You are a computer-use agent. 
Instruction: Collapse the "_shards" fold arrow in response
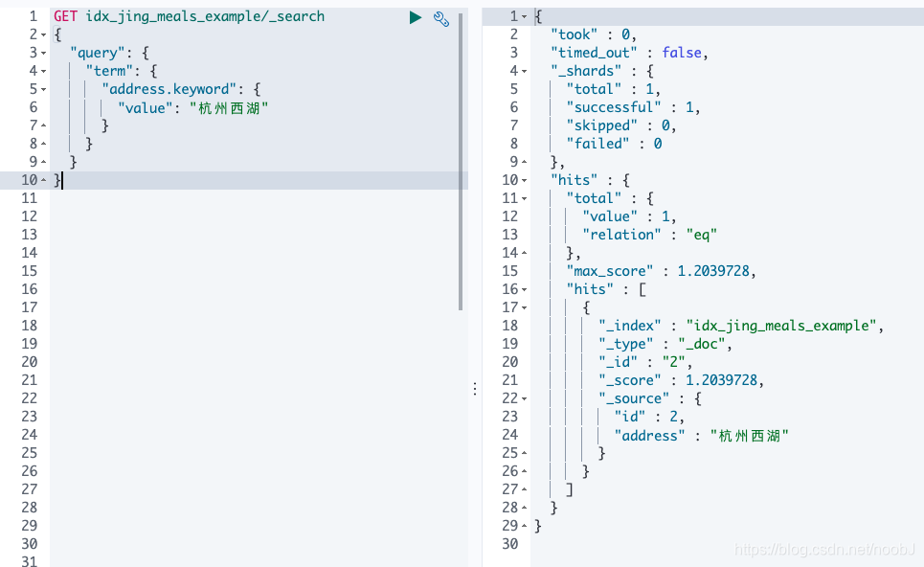click(525, 72)
